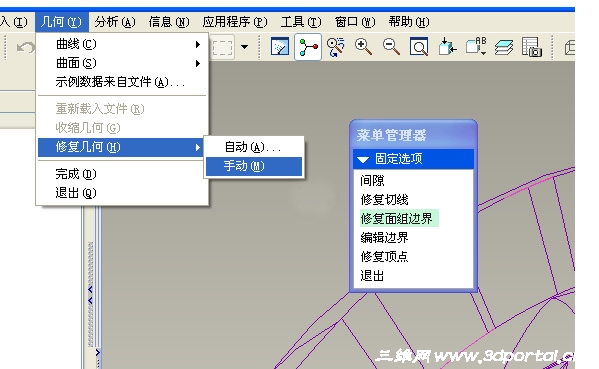This screenshot has height=369, width=599.
Task: Click the 菜单管理器 title bar
Action: [413, 135]
